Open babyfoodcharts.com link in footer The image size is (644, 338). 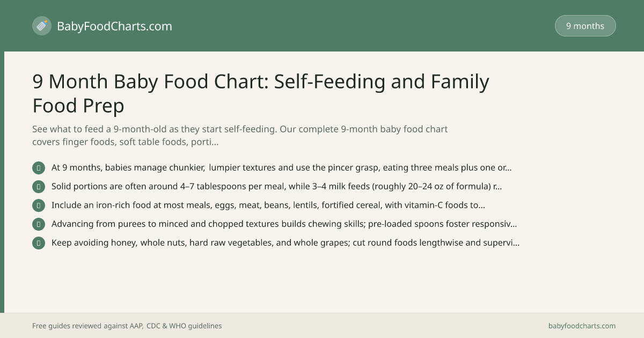(x=582, y=326)
